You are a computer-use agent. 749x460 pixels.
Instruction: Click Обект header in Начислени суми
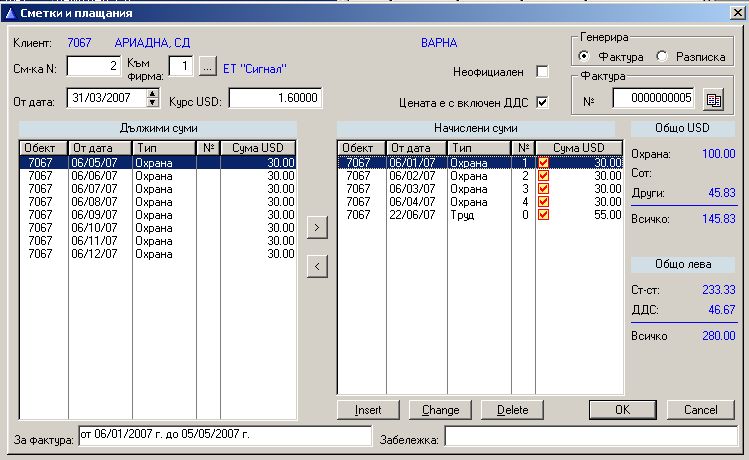[x=362, y=148]
